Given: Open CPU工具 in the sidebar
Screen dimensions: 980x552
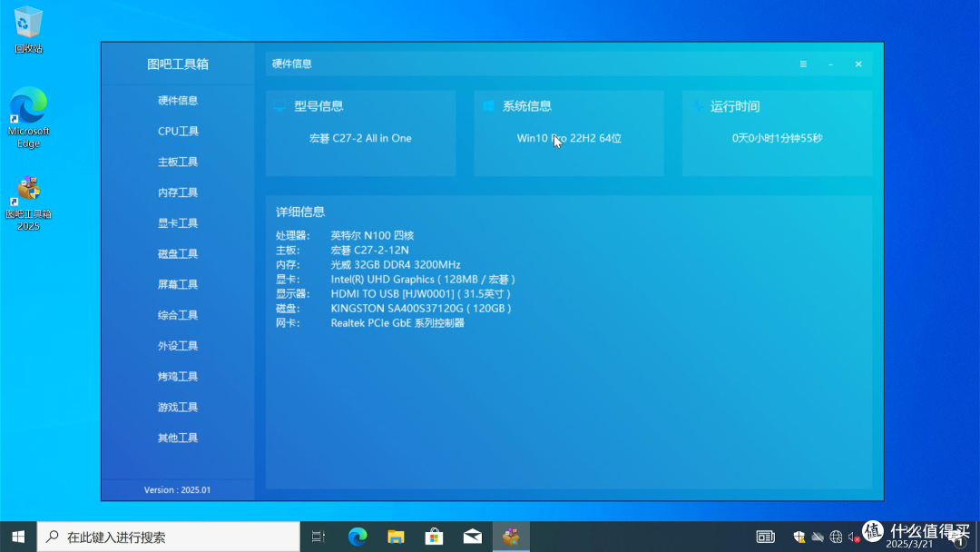Looking at the screenshot, I should click(178, 132).
